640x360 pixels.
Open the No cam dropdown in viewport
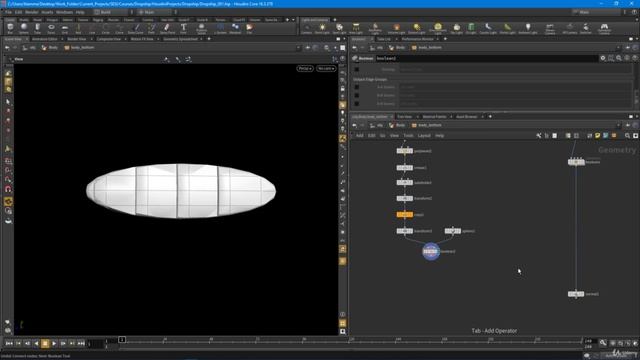[x=326, y=69]
